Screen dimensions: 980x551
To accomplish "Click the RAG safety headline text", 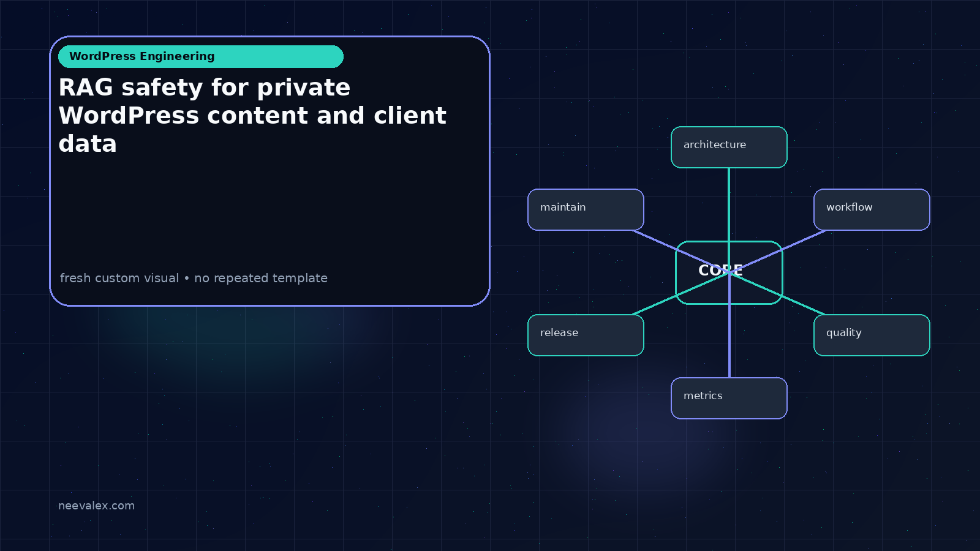I will (x=252, y=116).
